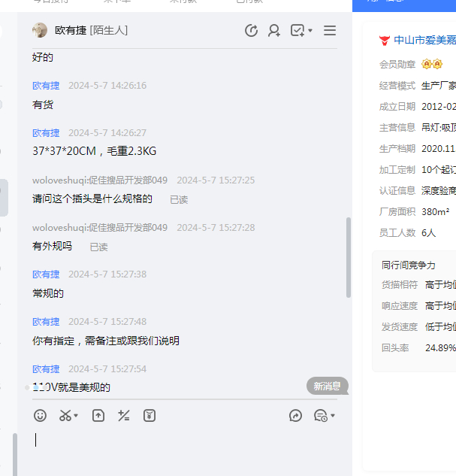Click the 员工人数 6人 row
Image resolution: width=456 pixels, height=476 pixels.
click(x=407, y=233)
